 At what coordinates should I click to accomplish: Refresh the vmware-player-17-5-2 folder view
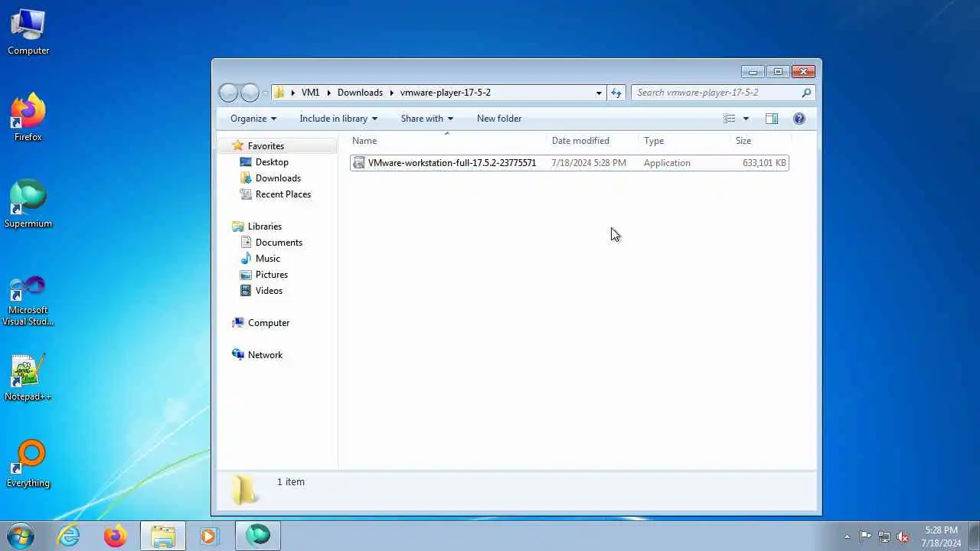coord(616,93)
